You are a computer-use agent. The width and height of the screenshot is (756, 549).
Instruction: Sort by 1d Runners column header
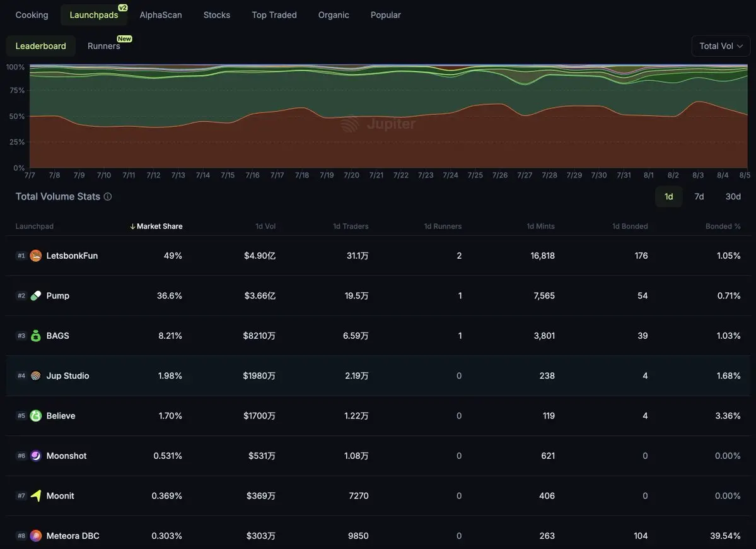coord(443,227)
